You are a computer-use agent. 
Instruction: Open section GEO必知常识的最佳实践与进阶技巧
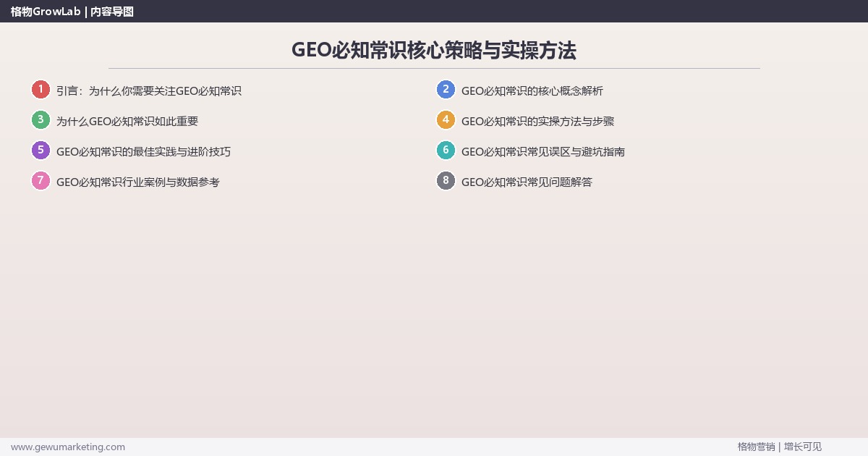click(x=144, y=152)
